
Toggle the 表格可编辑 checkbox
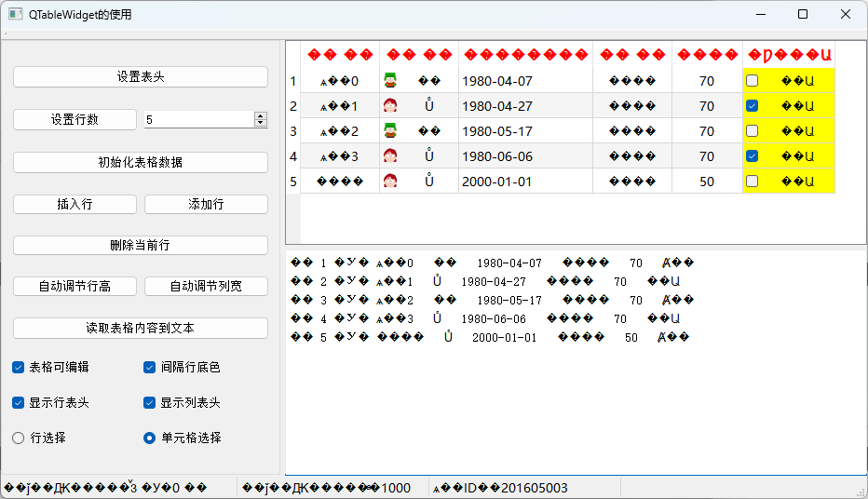(x=19, y=368)
